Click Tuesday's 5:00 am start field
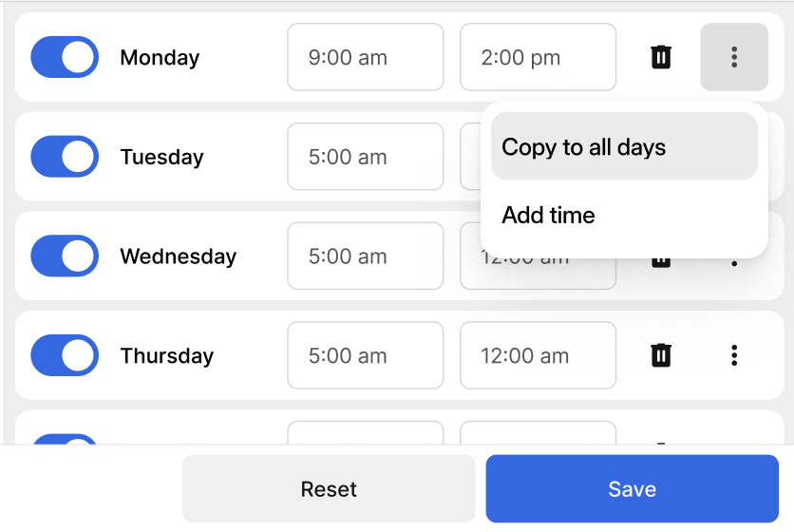 (x=366, y=157)
